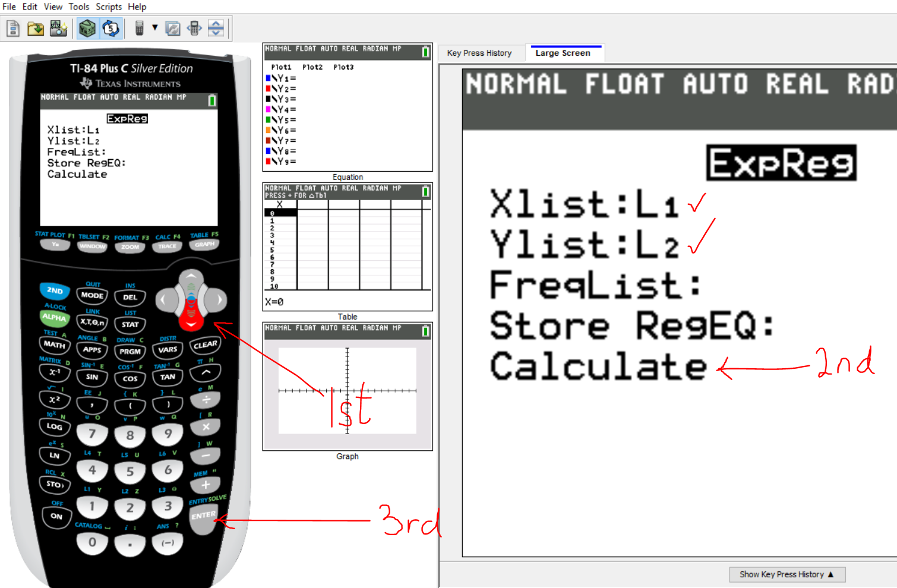The height and width of the screenshot is (588, 897).
Task: Click the Graph screen thumbnail
Action: click(x=348, y=386)
